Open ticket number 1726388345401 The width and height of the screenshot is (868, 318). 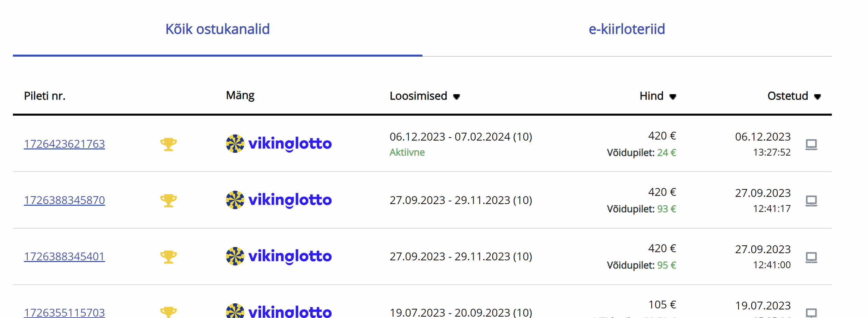pyautogui.click(x=64, y=257)
